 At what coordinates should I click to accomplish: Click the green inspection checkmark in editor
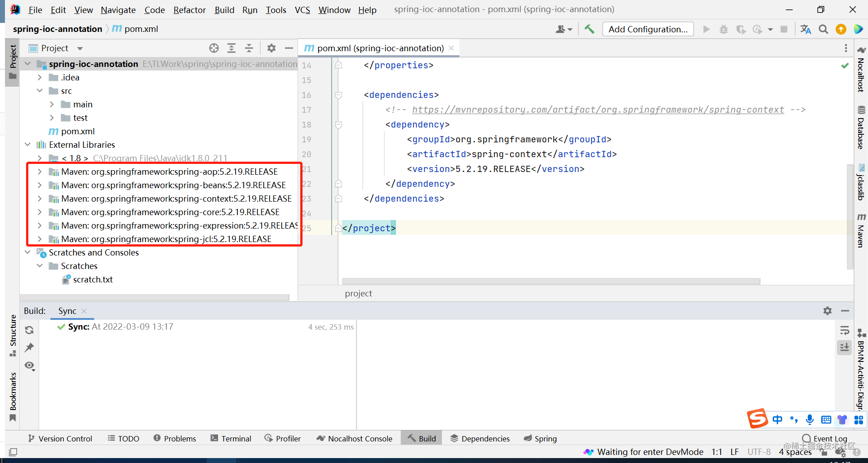845,66
